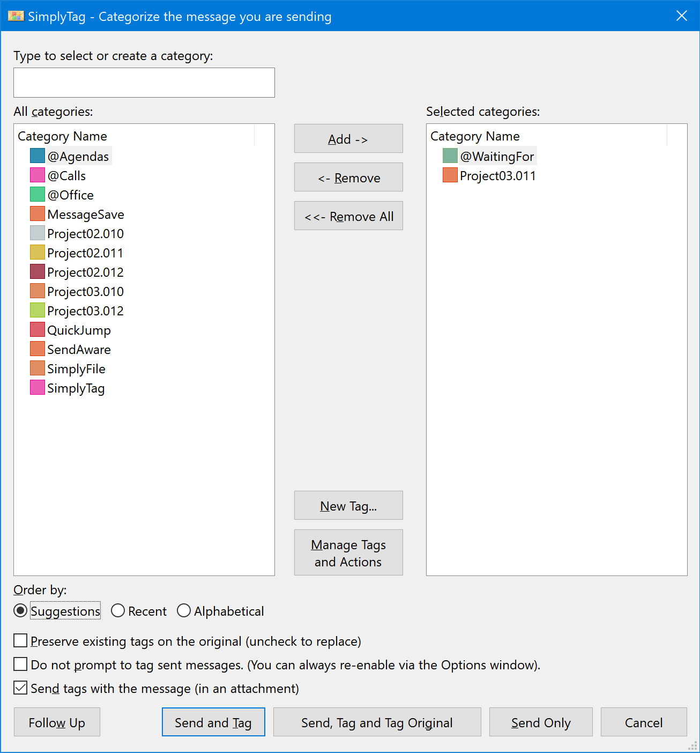
Task: Click the orange swatch beside MessageSave
Action: tap(38, 214)
